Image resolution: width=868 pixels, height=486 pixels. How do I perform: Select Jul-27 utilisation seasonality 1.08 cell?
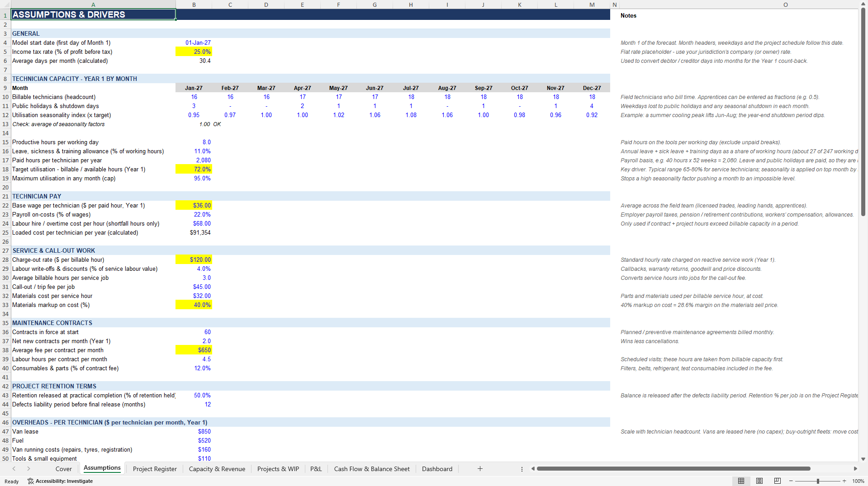411,115
